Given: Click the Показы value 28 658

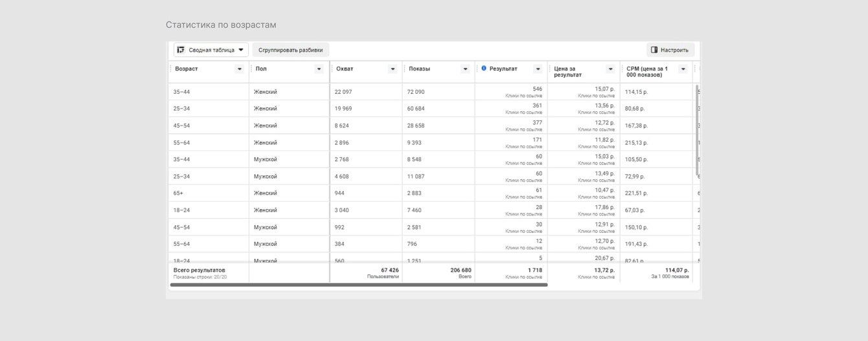Looking at the screenshot, I should pos(416,126).
